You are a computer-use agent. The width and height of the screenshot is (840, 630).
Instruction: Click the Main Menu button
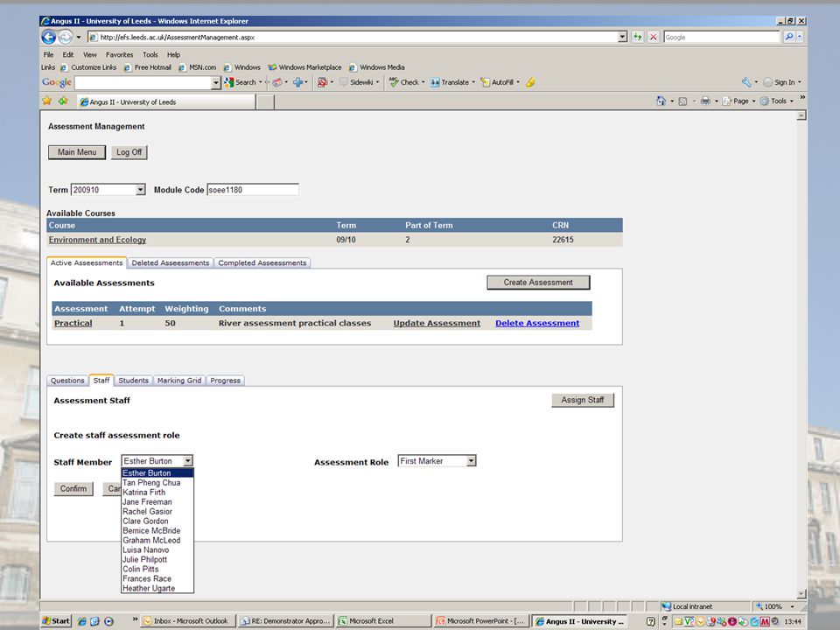tap(77, 152)
